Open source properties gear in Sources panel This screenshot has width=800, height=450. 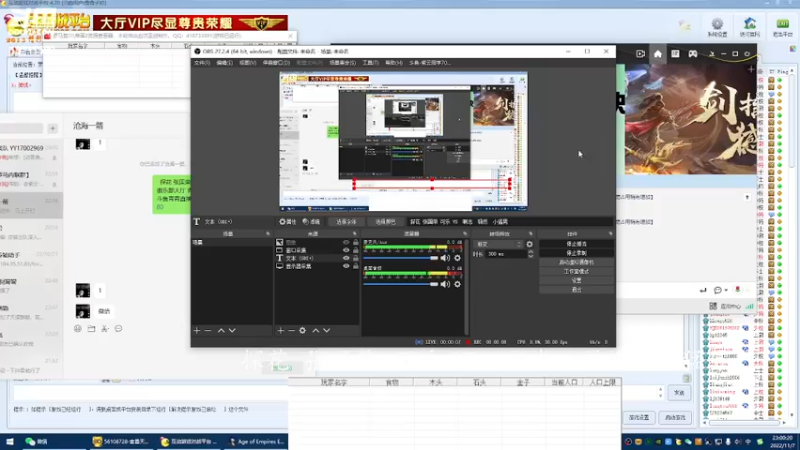tap(303, 331)
